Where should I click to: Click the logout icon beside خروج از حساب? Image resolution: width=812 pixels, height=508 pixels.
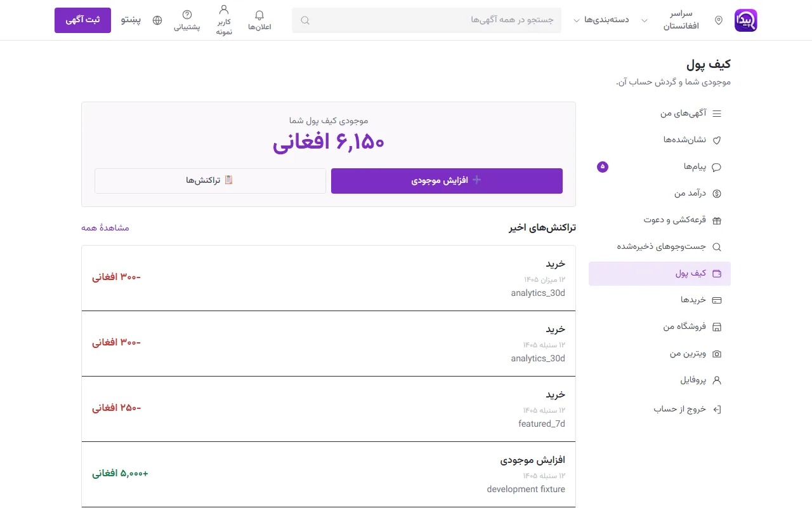717,410
